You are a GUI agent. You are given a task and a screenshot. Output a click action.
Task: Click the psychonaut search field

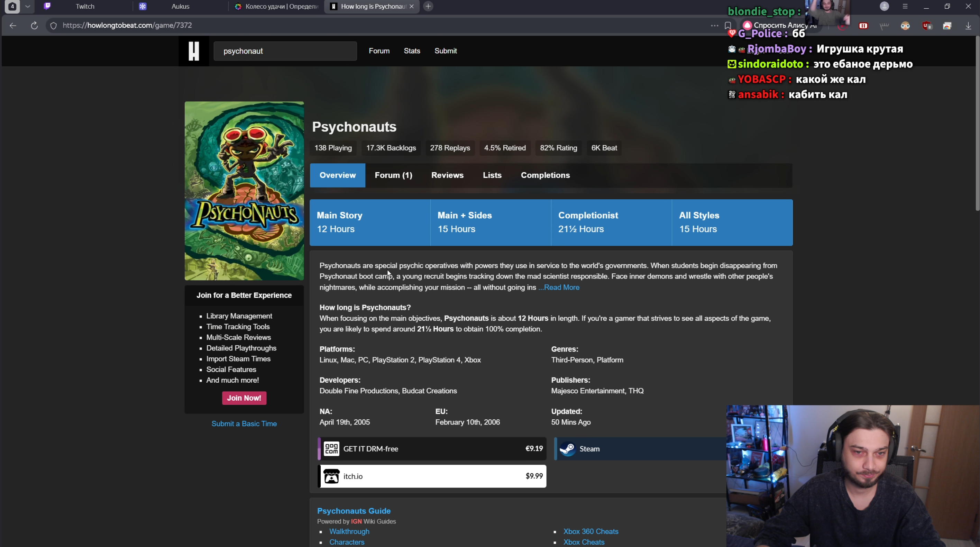(x=285, y=51)
